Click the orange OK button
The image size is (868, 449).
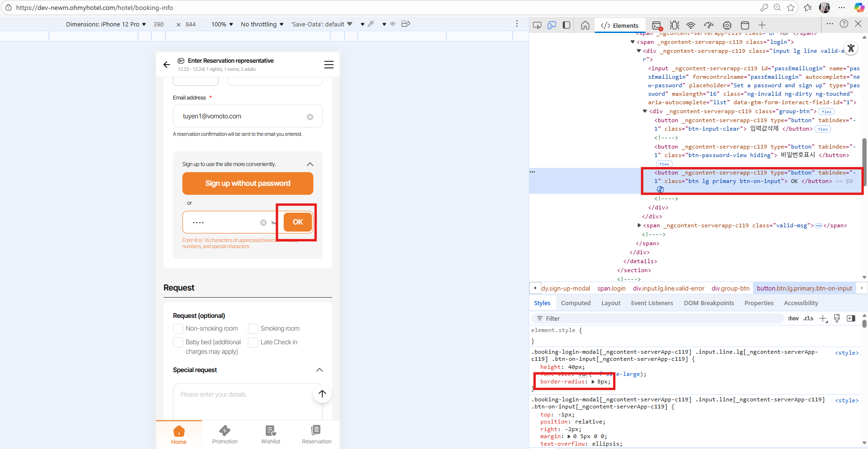(x=298, y=222)
